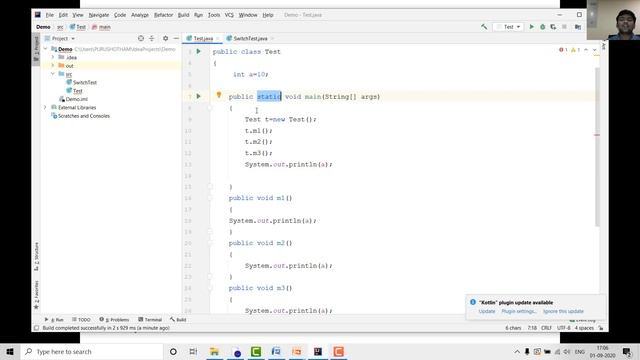Run the Test configuration with green play button
This screenshot has width=640, height=360.
coord(531,27)
